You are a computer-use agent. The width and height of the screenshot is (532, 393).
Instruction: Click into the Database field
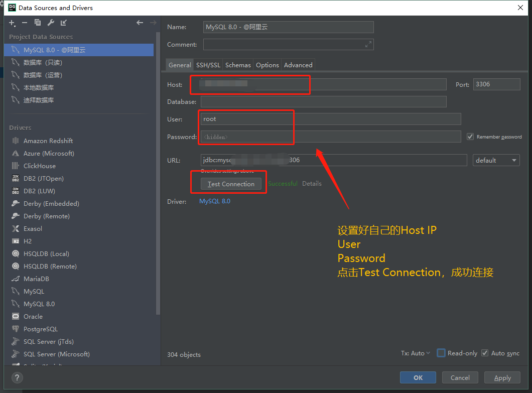coord(323,102)
